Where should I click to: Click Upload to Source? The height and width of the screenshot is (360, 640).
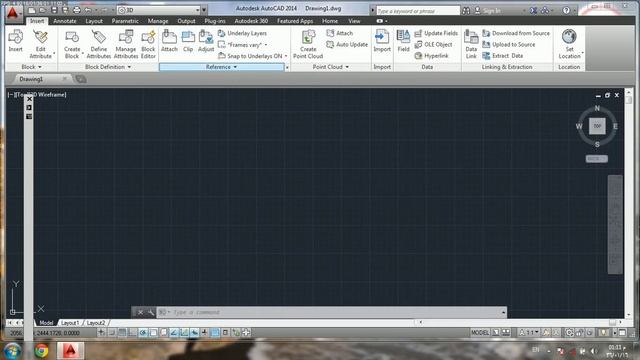(x=509, y=44)
